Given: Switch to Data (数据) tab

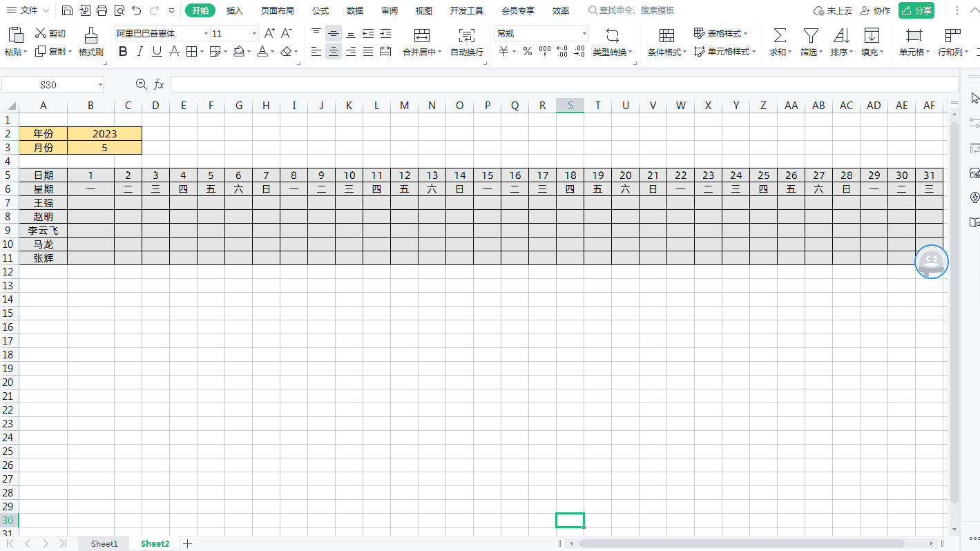Looking at the screenshot, I should coord(355,10).
